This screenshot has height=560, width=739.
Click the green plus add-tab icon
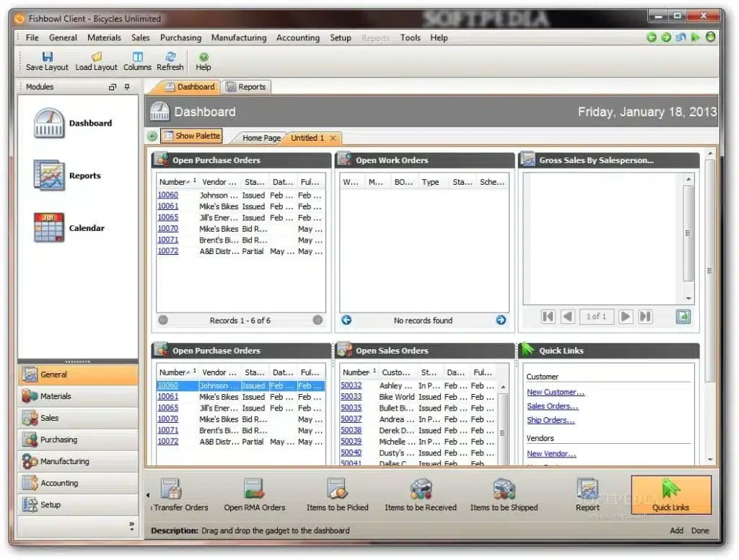point(152,136)
